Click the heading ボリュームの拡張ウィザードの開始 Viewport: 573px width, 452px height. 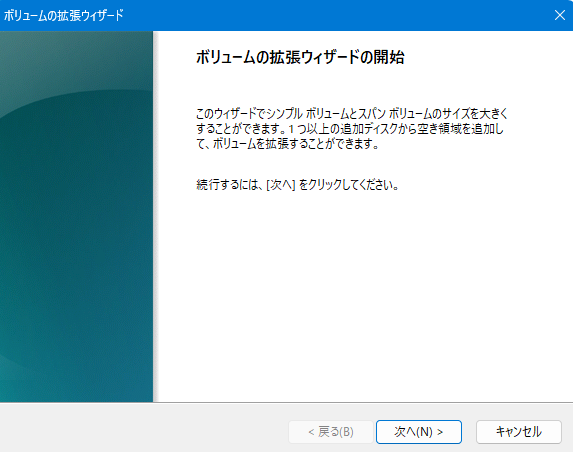pos(300,57)
